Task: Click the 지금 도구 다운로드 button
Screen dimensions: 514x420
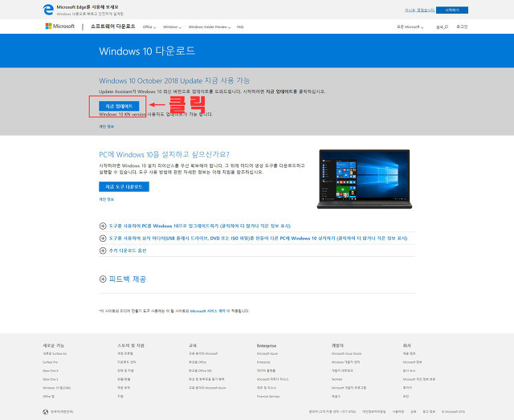Action: point(124,186)
